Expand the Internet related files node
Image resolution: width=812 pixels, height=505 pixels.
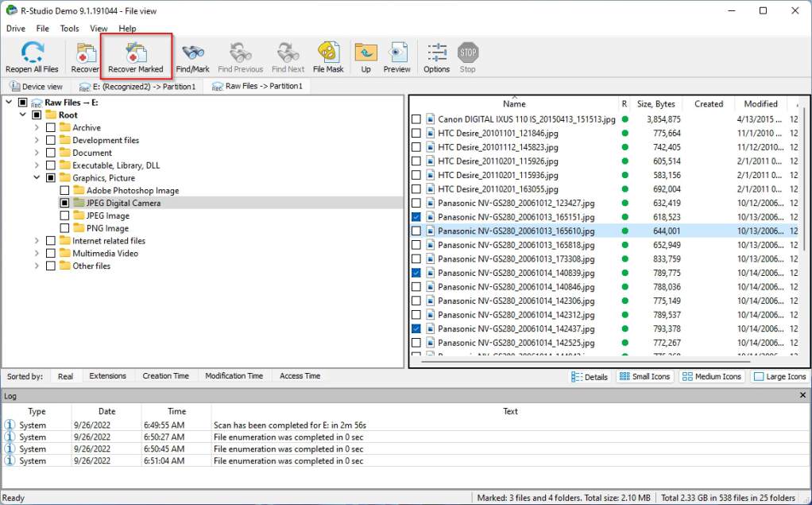[x=37, y=241]
